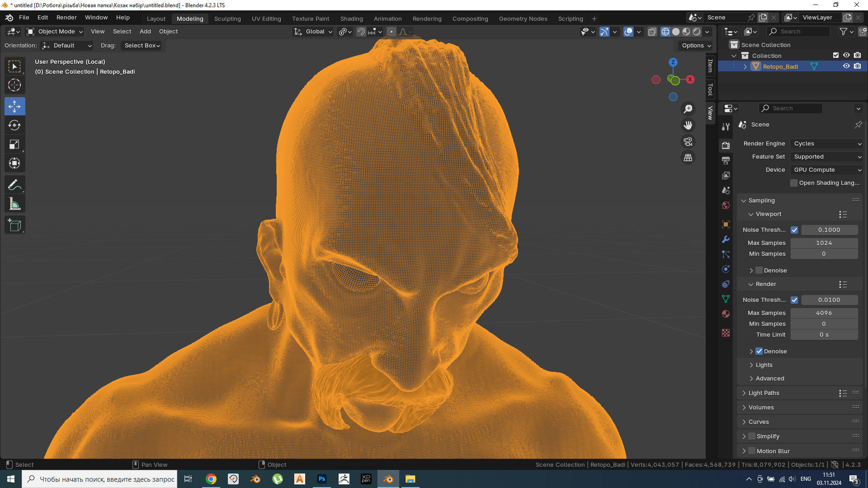Expand the Light Paths panel
868x488 pixels.
764,393
